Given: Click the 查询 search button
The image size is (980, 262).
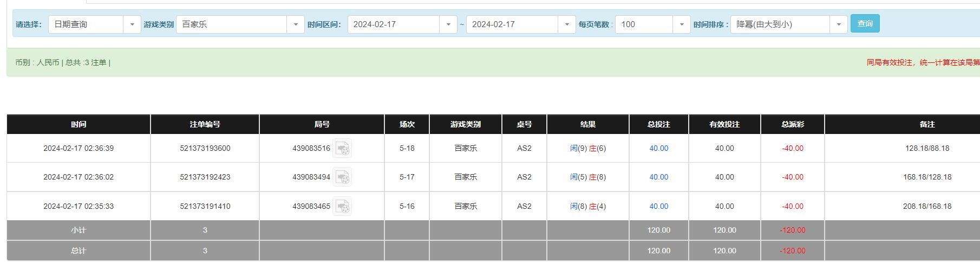Looking at the screenshot, I should tap(865, 23).
